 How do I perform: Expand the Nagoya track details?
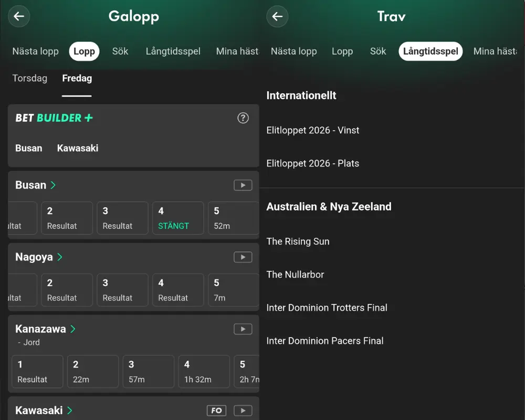pyautogui.click(x=35, y=257)
